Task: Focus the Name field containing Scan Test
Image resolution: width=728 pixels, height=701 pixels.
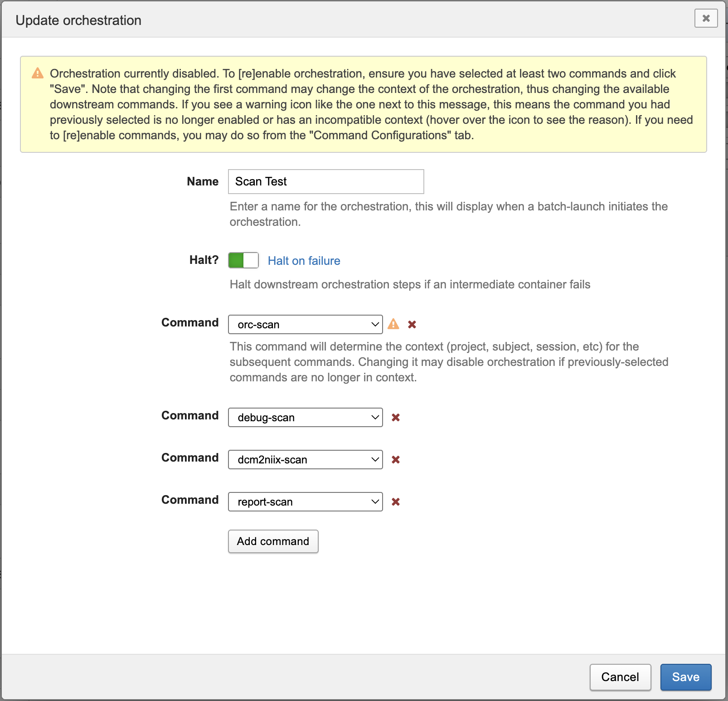Action: (x=325, y=182)
